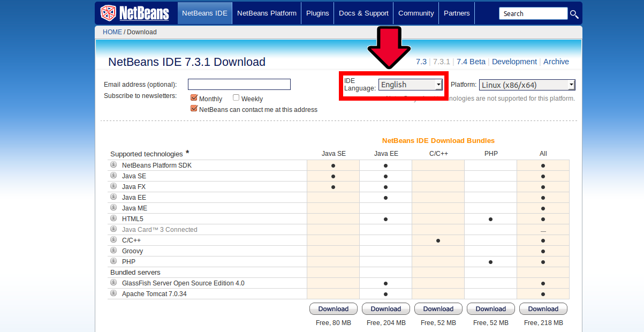644x332 pixels.
Task: Click the info icon beside GlassFish Server Open Source Edition
Action: (113, 283)
